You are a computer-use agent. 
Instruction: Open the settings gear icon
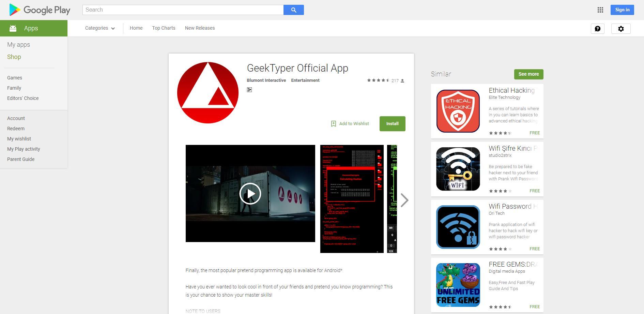[x=621, y=29]
